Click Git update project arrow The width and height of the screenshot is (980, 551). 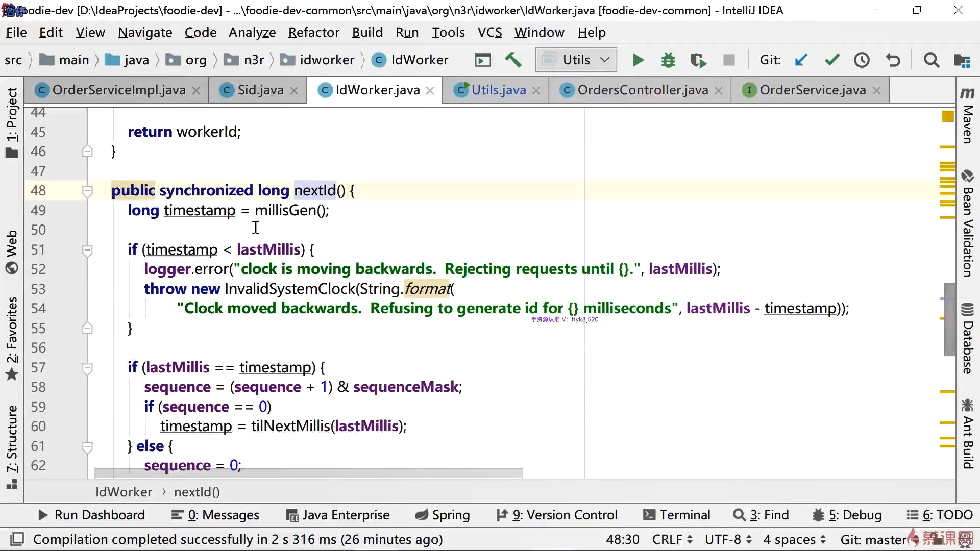(801, 60)
